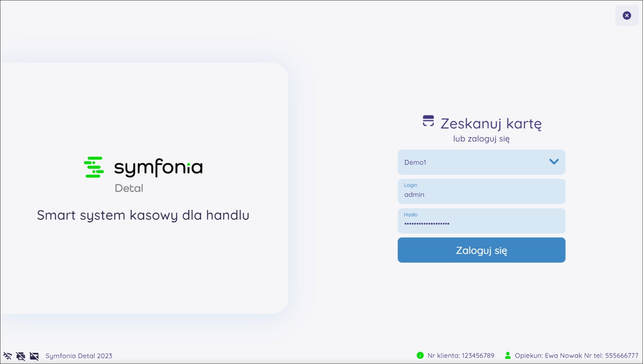Click the Nr klienta: 123456789 text

pos(461,355)
